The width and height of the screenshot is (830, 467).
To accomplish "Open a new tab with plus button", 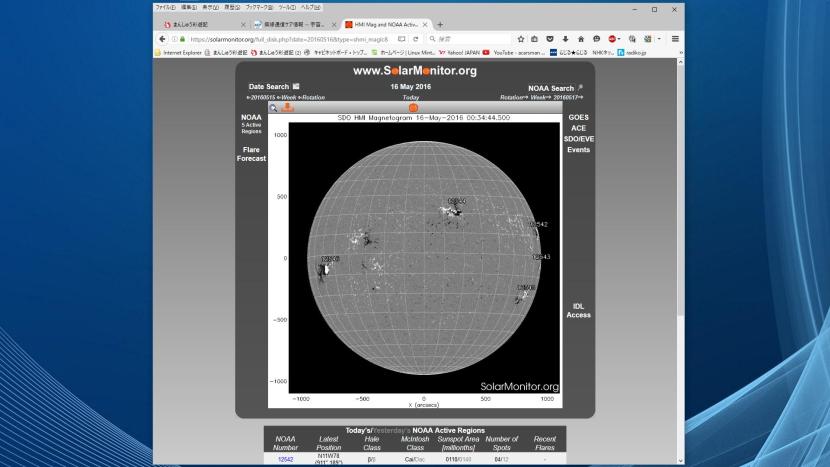I will (440, 24).
